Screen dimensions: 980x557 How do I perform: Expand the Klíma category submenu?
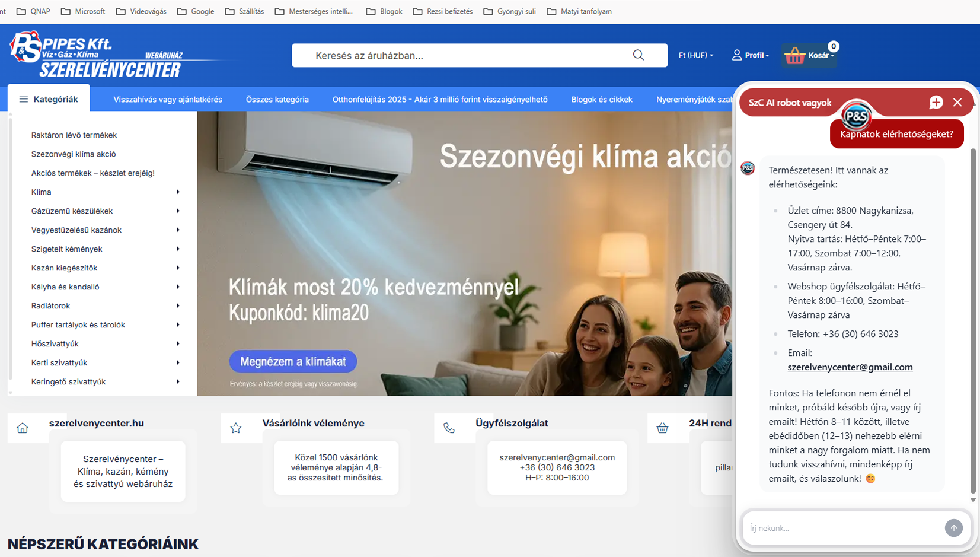(178, 192)
